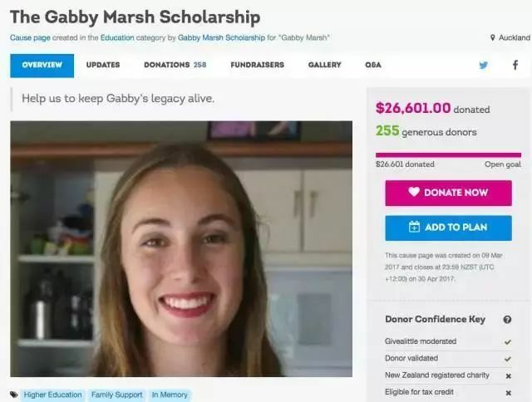
Task: View the Donations tab
Action: pos(175,65)
